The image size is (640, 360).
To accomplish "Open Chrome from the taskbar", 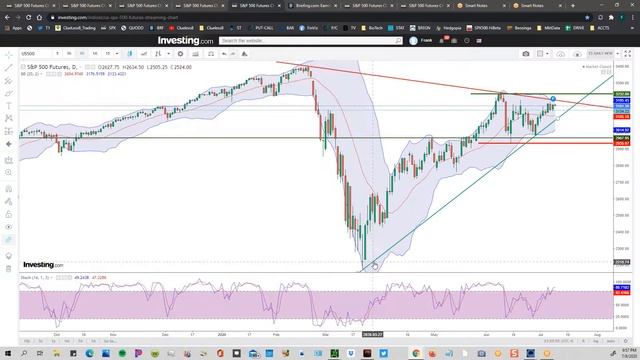I will tap(416, 353).
